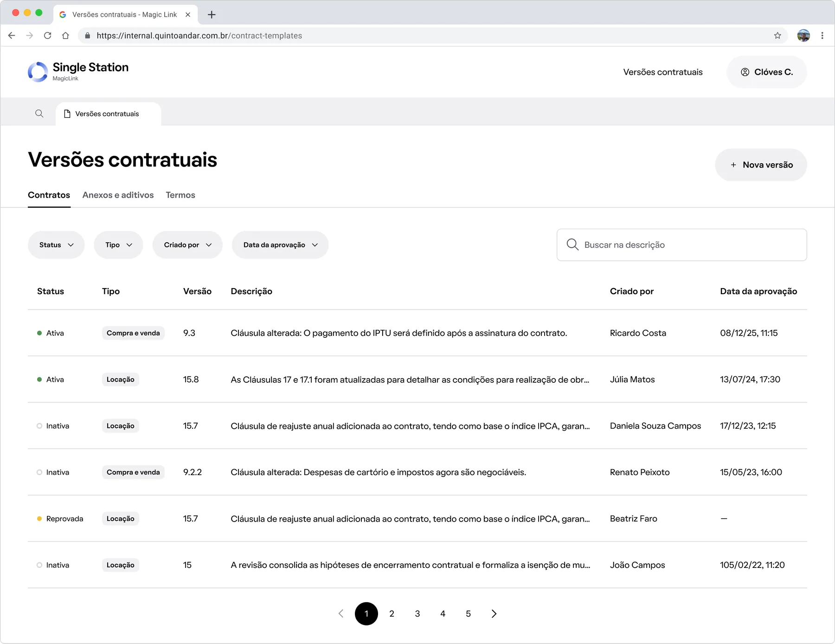Focus the Buscar na descrição search field
The height and width of the screenshot is (644, 835).
click(682, 245)
